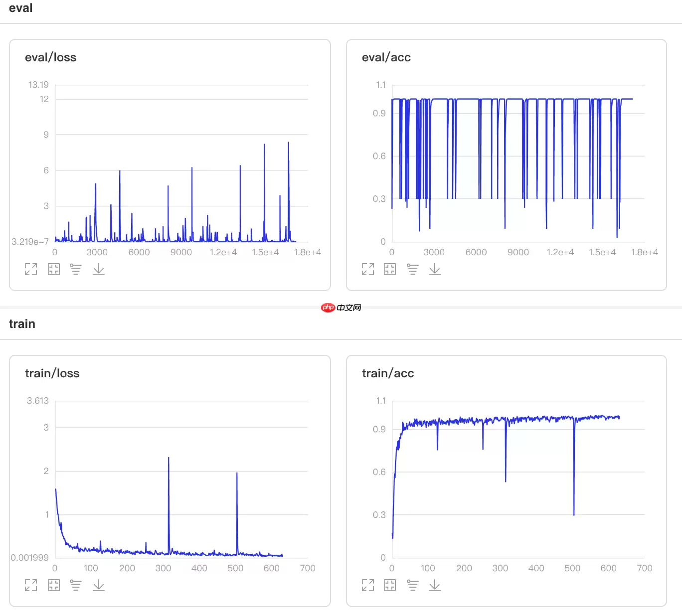Maximize the train/loss chart
The width and height of the screenshot is (682, 616).
coord(31,585)
